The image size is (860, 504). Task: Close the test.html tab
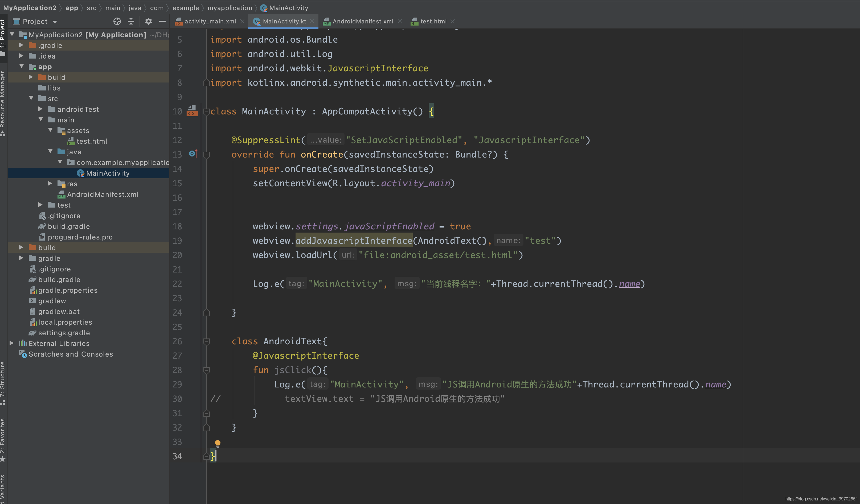coord(453,22)
